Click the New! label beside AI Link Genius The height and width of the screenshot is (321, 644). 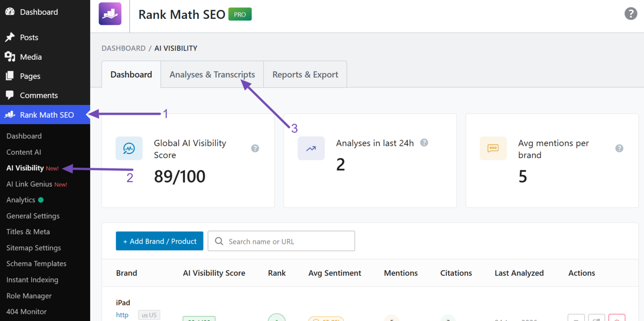[61, 184]
